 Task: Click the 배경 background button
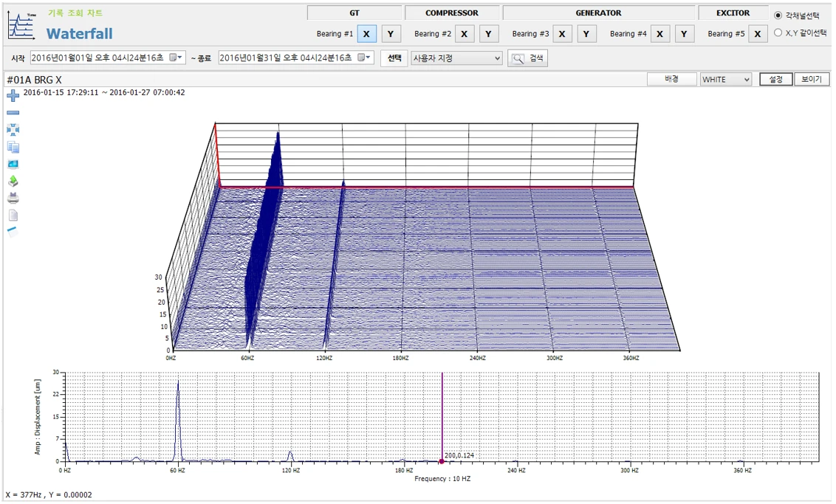672,79
